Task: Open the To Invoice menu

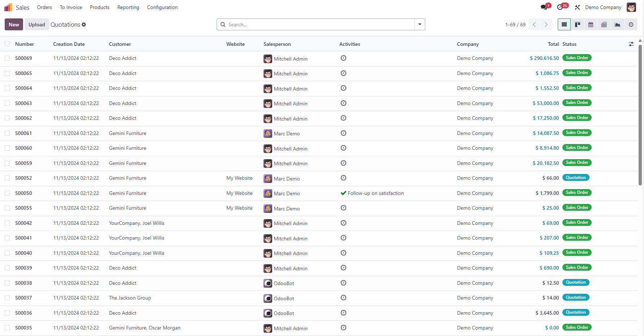Action: [71, 7]
